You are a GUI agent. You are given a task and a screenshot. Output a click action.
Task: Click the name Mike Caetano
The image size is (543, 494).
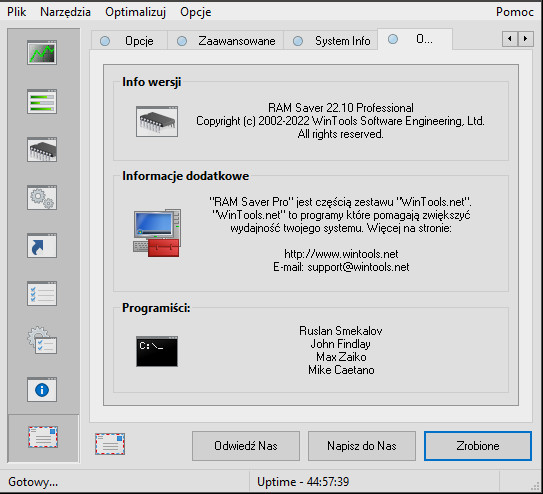click(x=341, y=370)
